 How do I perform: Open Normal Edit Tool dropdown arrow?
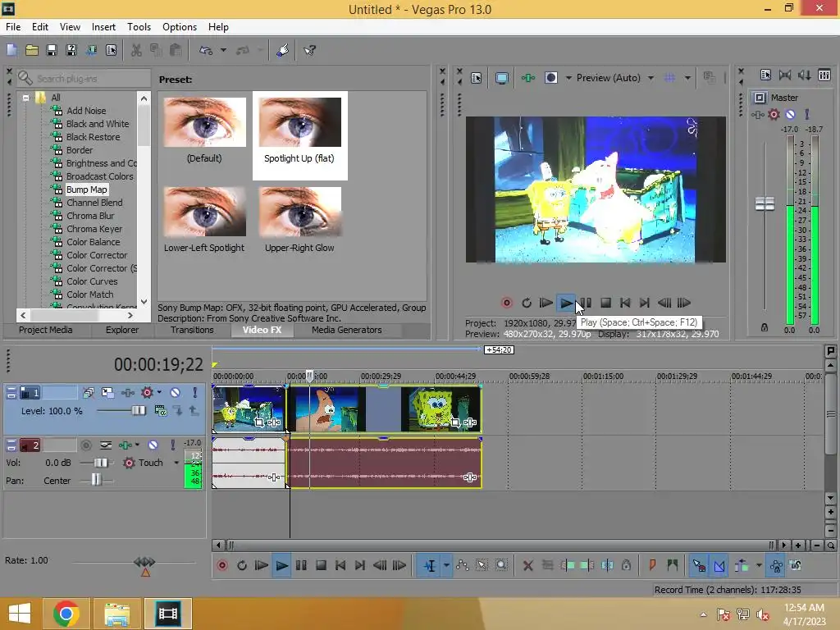(x=446, y=565)
